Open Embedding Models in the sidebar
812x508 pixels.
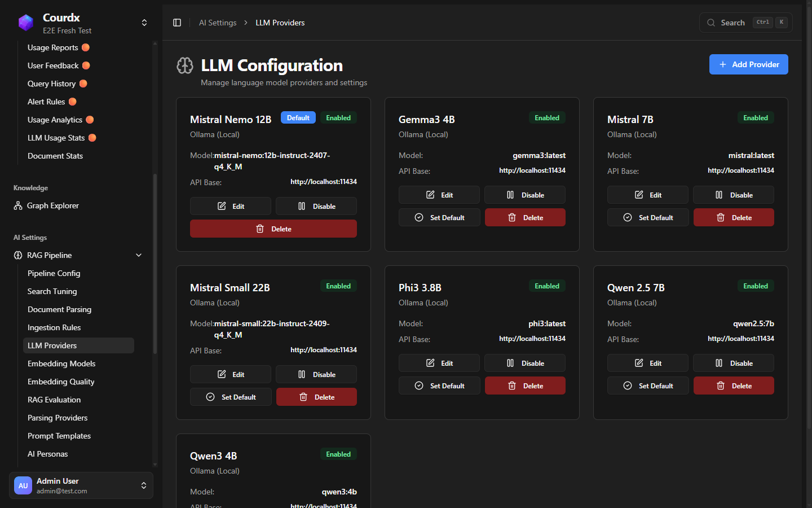pos(61,364)
